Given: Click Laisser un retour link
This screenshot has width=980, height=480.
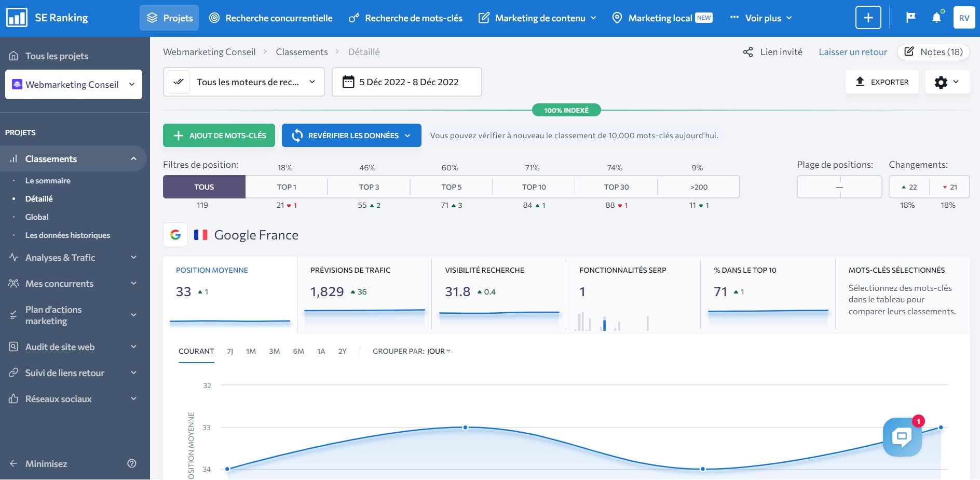Looking at the screenshot, I should pyautogui.click(x=853, y=52).
